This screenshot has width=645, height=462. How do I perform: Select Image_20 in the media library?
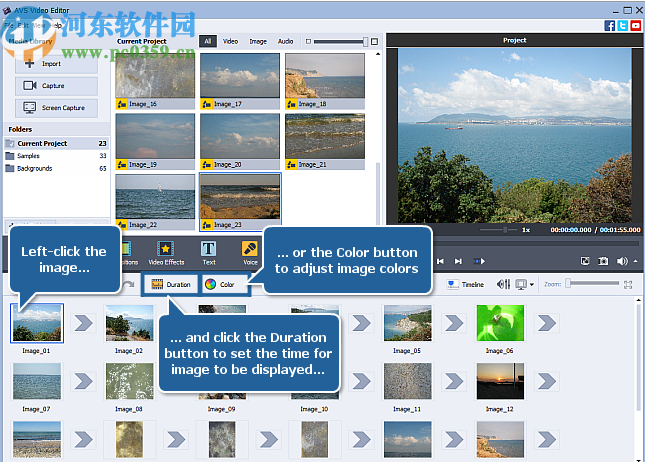240,142
